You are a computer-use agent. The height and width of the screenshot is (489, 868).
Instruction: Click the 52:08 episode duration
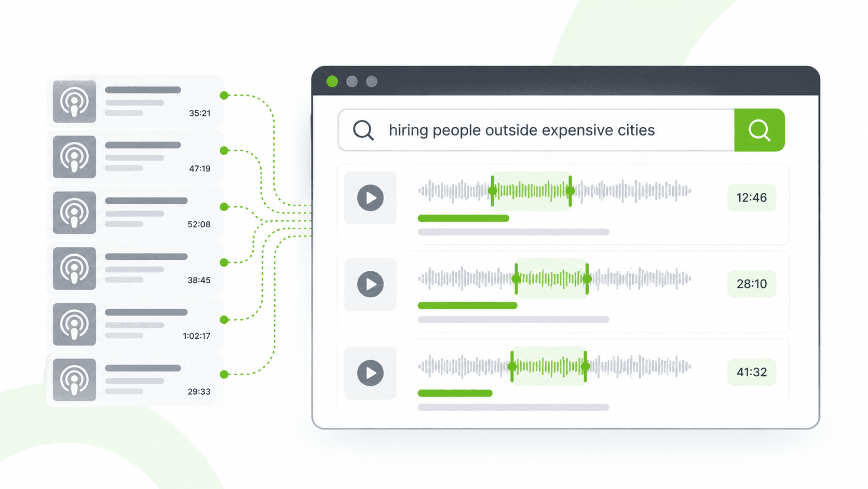(x=199, y=224)
